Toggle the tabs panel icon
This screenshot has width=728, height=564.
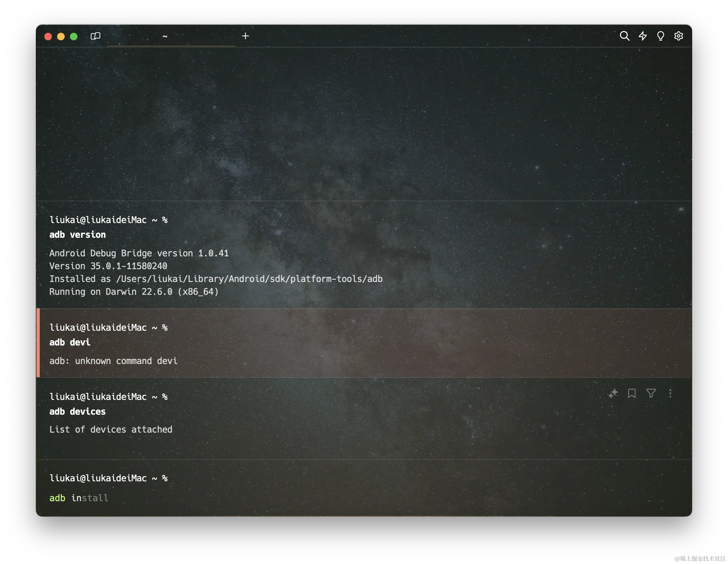coord(95,36)
